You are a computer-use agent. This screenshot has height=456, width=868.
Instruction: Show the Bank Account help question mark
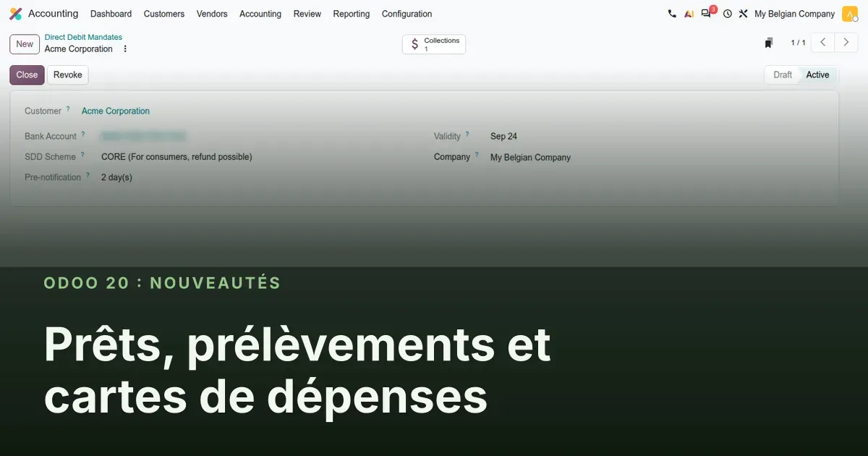(x=83, y=134)
